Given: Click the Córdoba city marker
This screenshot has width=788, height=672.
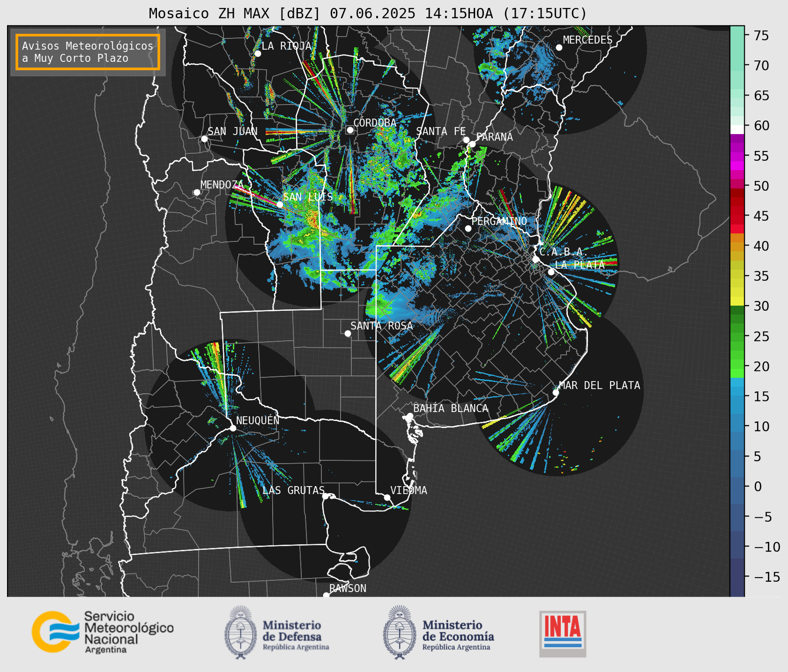Looking at the screenshot, I should (x=349, y=130).
